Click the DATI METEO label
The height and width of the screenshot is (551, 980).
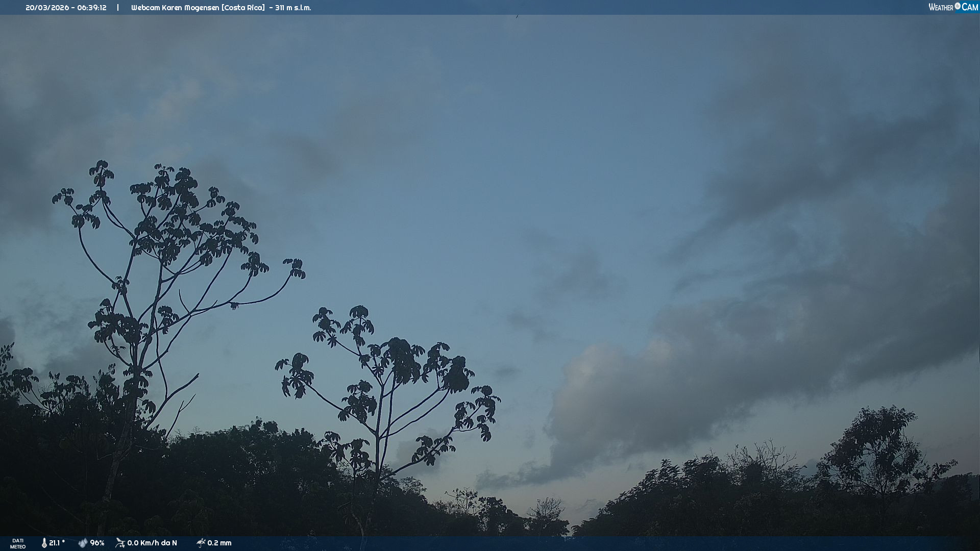point(18,543)
